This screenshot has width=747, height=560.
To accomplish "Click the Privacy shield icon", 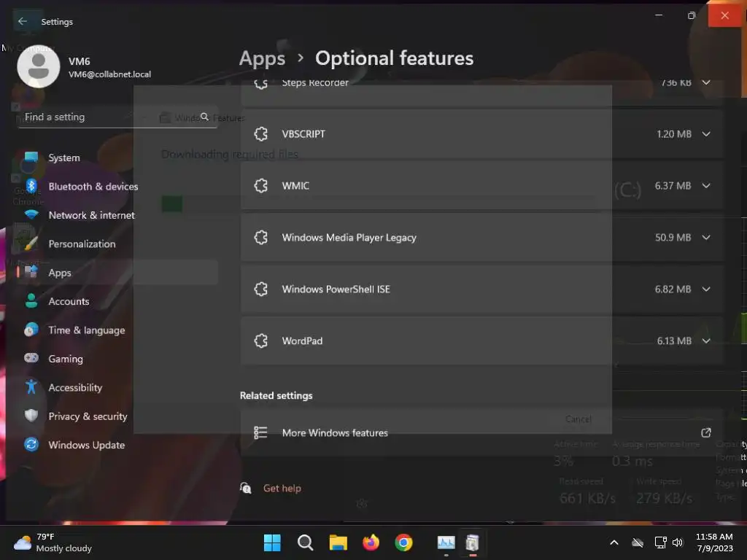I will point(31,416).
